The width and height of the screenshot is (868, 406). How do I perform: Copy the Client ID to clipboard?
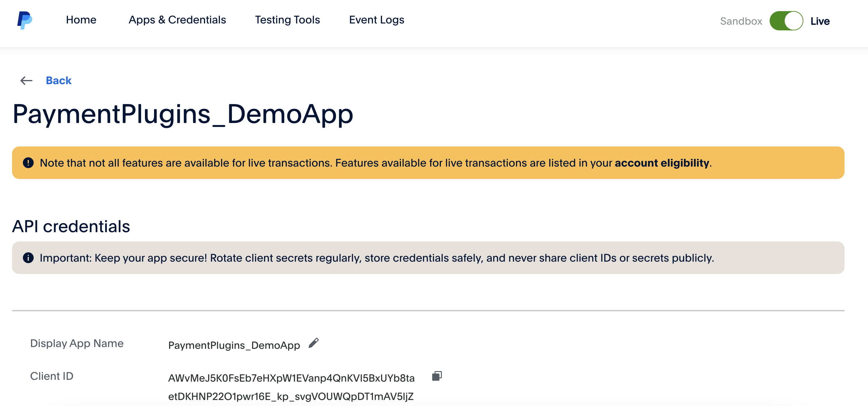(437, 376)
